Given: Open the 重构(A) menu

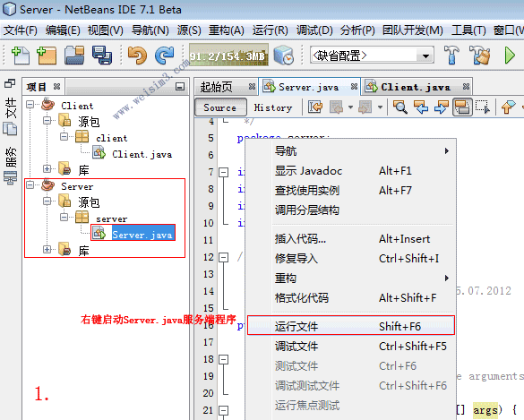Looking at the screenshot, I should click(227, 30).
